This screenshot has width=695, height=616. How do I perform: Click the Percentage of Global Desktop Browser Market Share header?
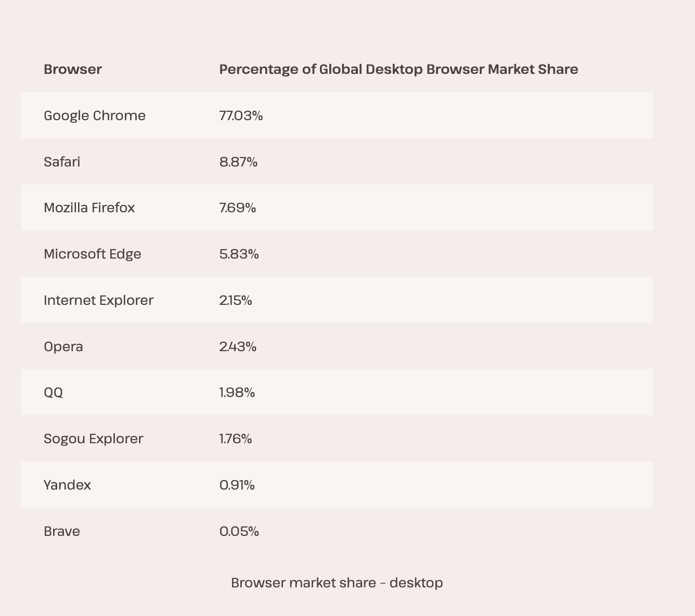pos(398,69)
